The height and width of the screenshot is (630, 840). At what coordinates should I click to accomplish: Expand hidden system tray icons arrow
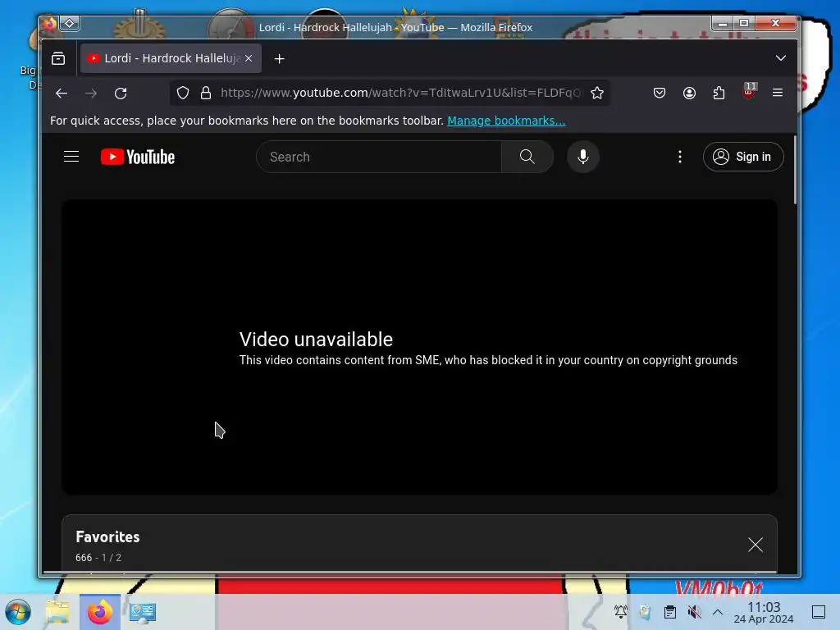click(x=718, y=612)
